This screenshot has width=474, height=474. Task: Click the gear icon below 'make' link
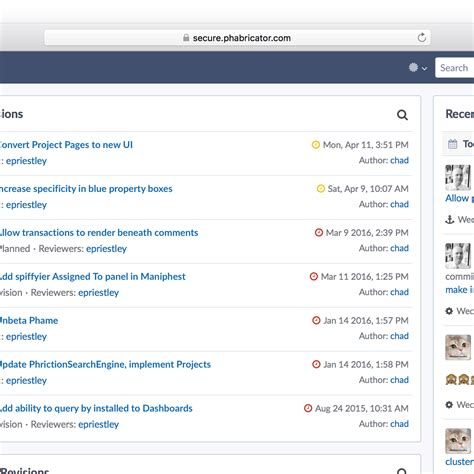click(x=449, y=311)
